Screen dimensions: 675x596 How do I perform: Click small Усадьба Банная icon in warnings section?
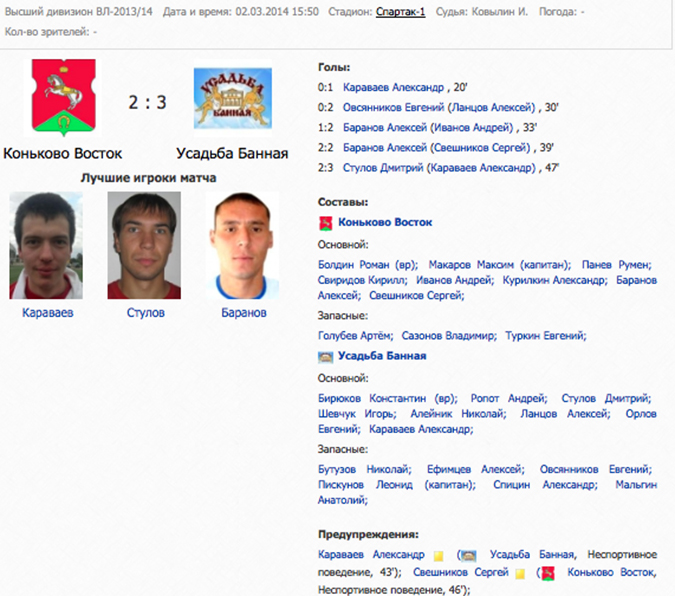click(469, 556)
